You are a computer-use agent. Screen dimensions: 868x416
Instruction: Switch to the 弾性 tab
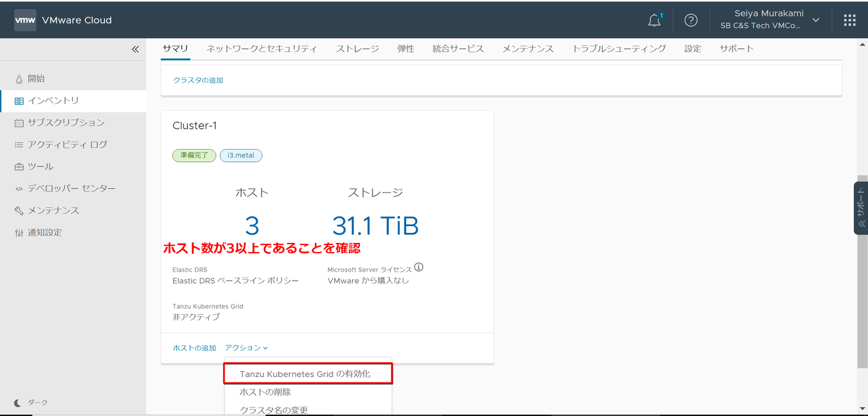coord(405,48)
